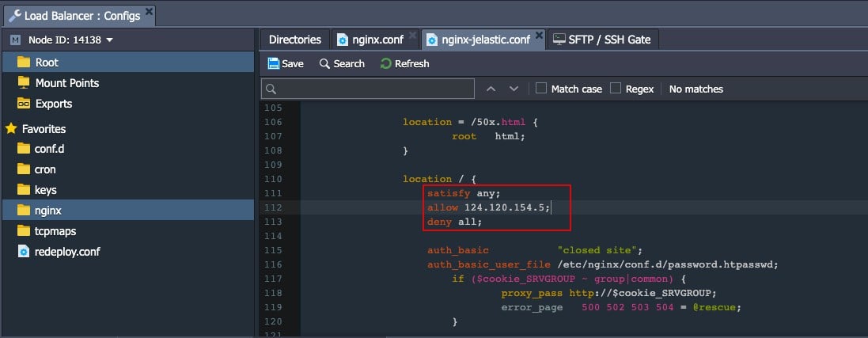The width and height of the screenshot is (868, 338).
Task: Click the conf.d folder icon
Action: click(23, 149)
